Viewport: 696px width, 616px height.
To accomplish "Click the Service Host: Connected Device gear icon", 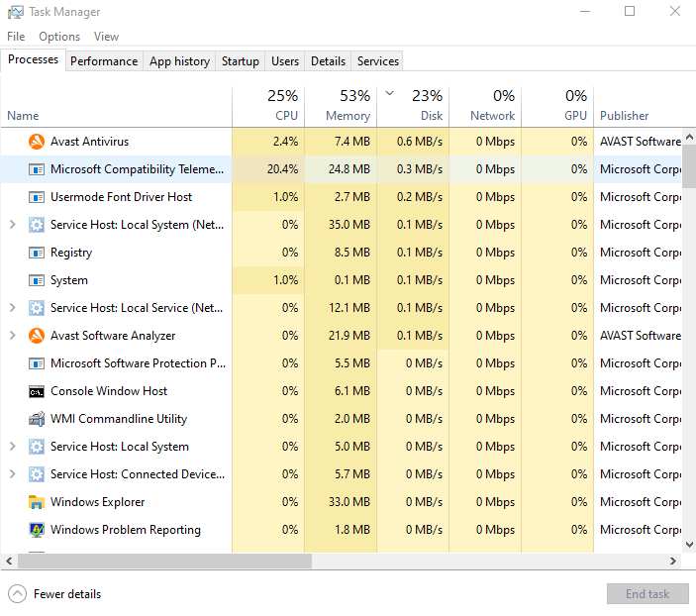I will pos(37,474).
